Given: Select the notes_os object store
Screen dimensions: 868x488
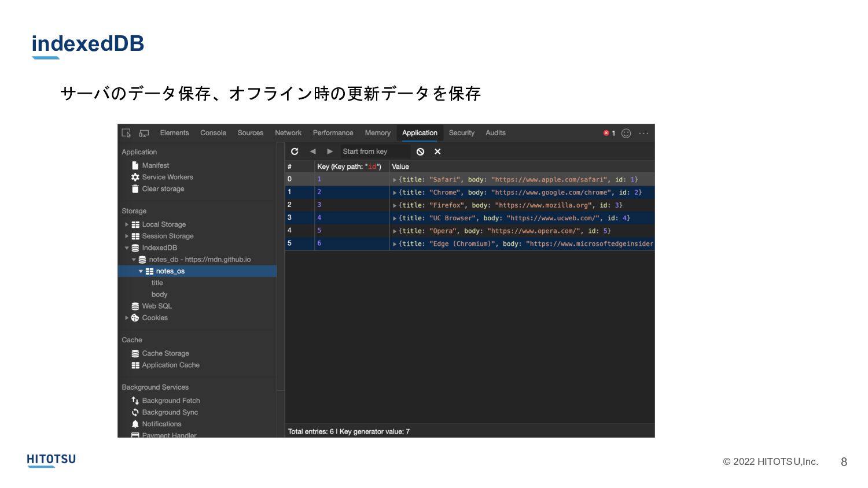Looking at the screenshot, I should coord(197,271).
